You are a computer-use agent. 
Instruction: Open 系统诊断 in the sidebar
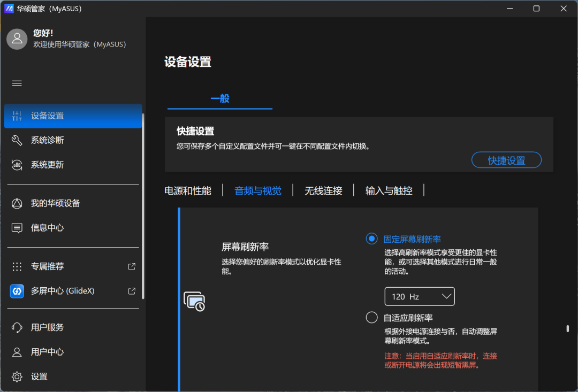click(x=73, y=140)
